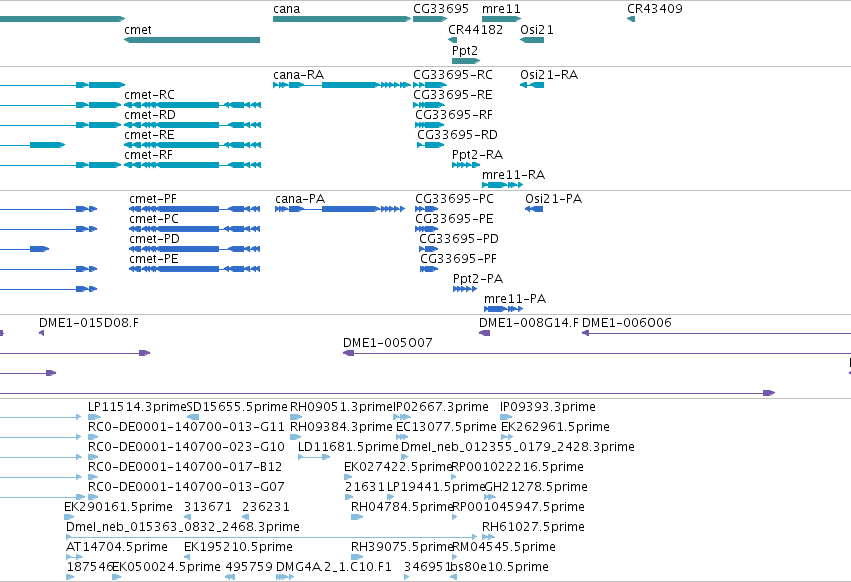The width and height of the screenshot is (851, 582).
Task: Click EST RH04784.5prime
Action: (402, 507)
